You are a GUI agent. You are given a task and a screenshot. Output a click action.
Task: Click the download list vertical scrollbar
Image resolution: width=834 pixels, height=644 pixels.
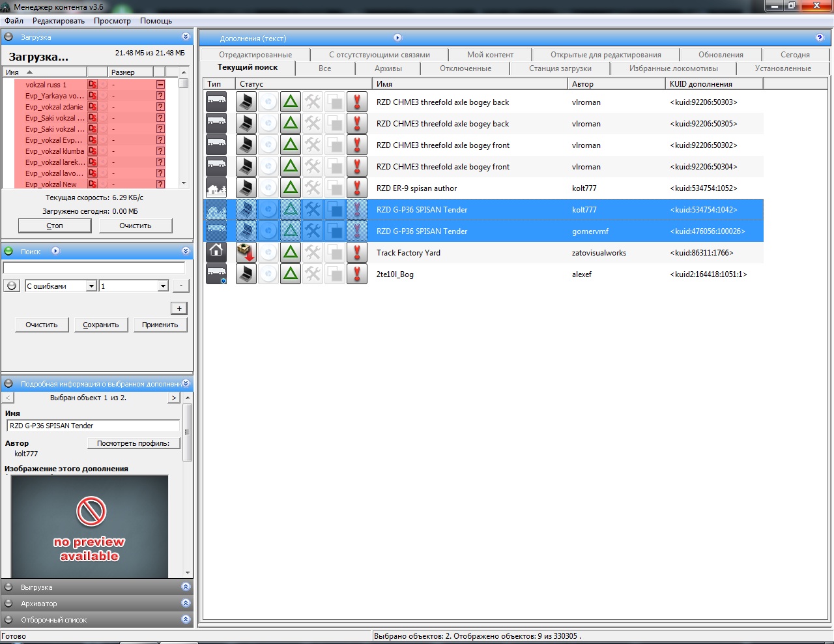184,130
